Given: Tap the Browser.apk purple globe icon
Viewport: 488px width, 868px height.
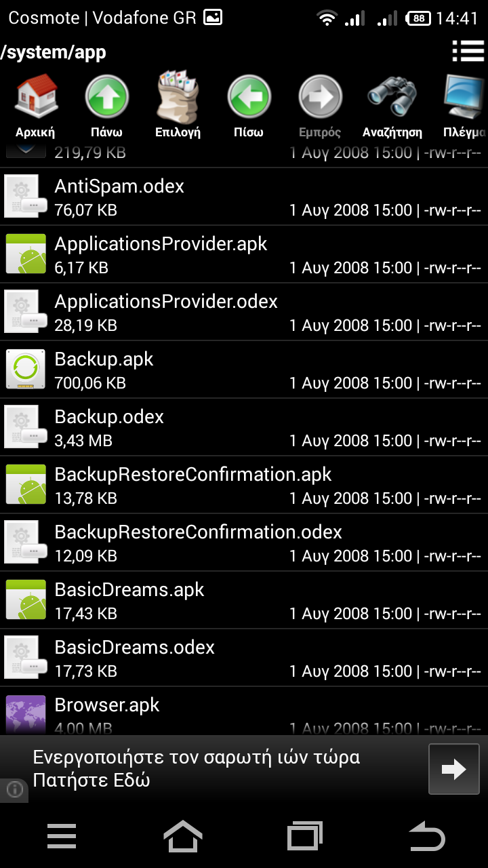Looking at the screenshot, I should 26,715.
